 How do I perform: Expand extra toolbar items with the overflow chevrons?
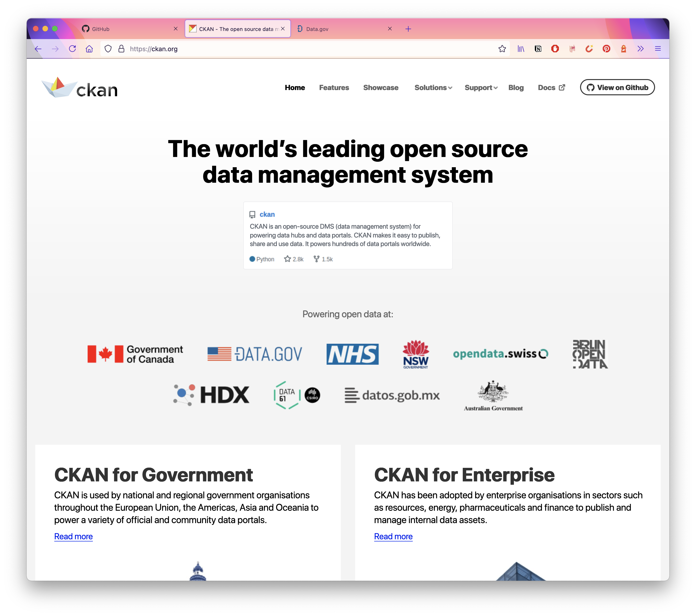[x=641, y=49]
